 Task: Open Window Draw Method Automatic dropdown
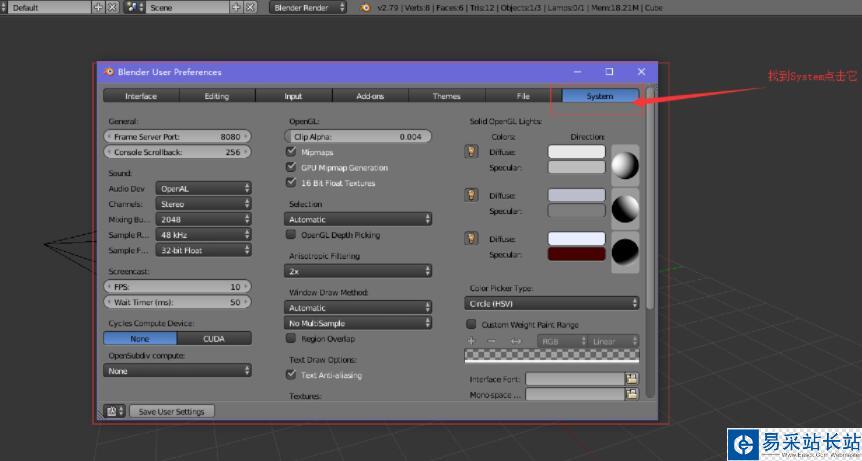358,308
